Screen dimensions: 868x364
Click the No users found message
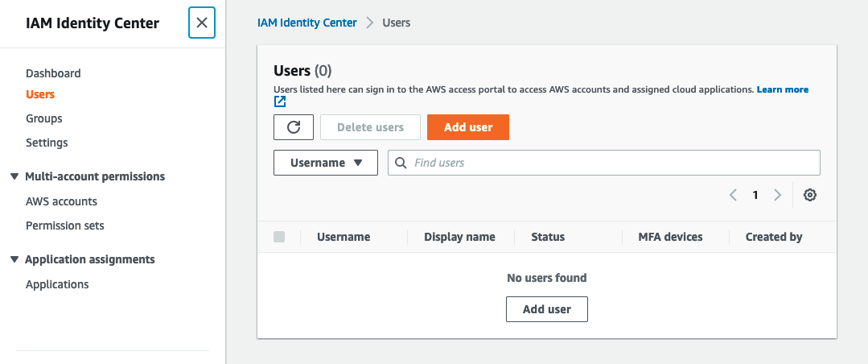[547, 278]
